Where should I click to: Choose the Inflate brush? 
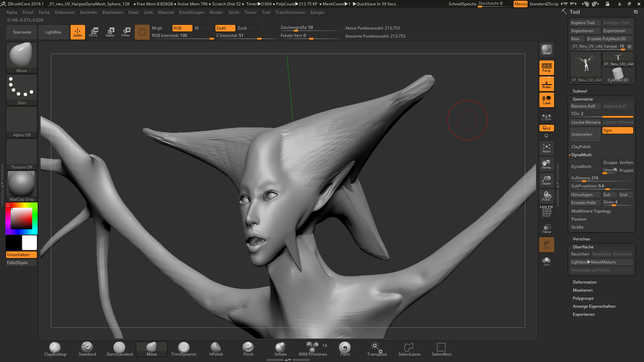pos(280,349)
